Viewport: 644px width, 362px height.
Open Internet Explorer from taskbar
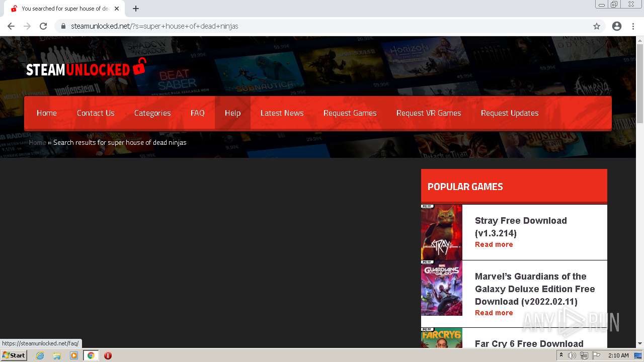[40, 355]
